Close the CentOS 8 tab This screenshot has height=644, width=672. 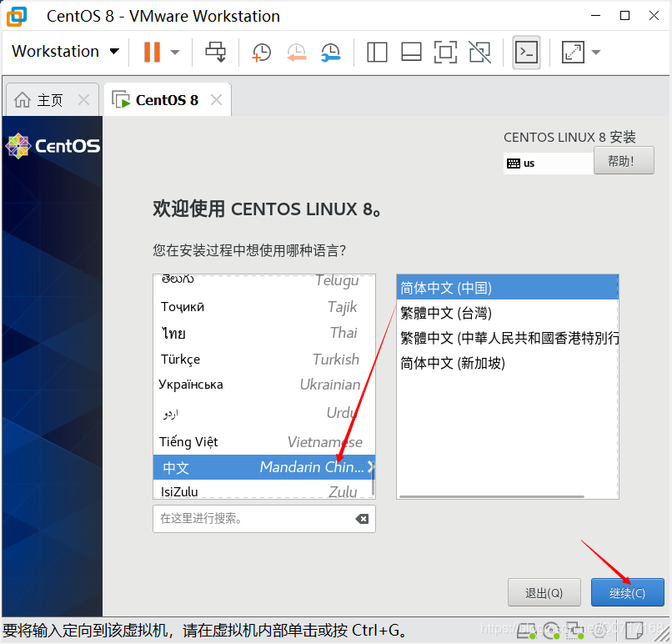click(x=217, y=100)
